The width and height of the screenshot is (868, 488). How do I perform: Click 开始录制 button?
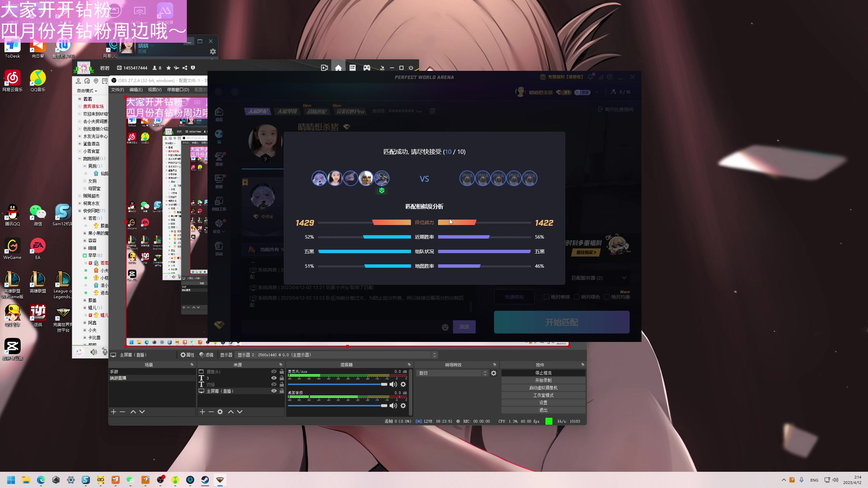click(543, 380)
